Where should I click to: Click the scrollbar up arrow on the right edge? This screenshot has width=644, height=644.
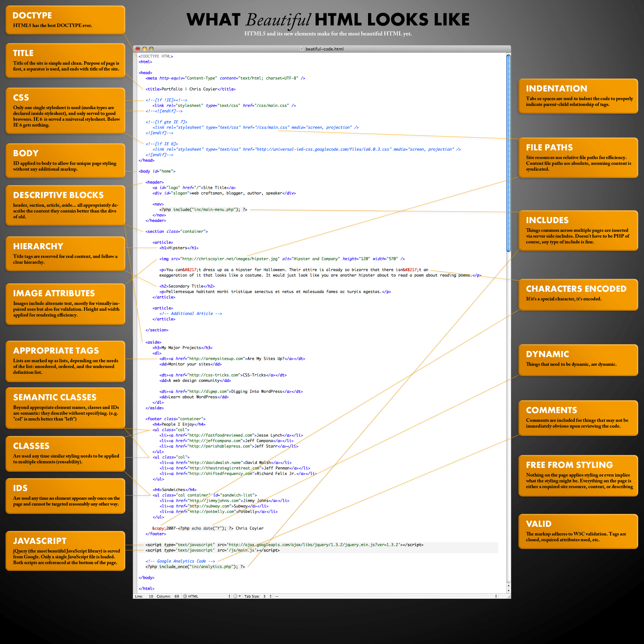pyautogui.click(x=509, y=586)
